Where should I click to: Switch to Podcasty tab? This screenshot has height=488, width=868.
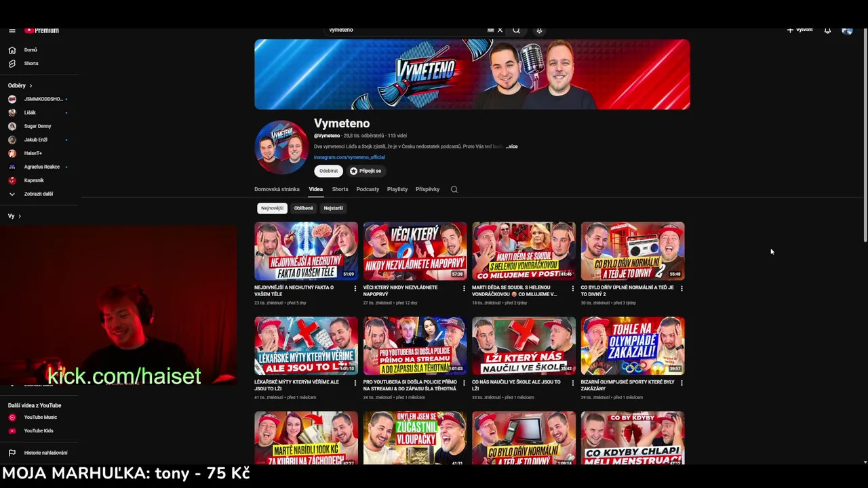pyautogui.click(x=368, y=189)
